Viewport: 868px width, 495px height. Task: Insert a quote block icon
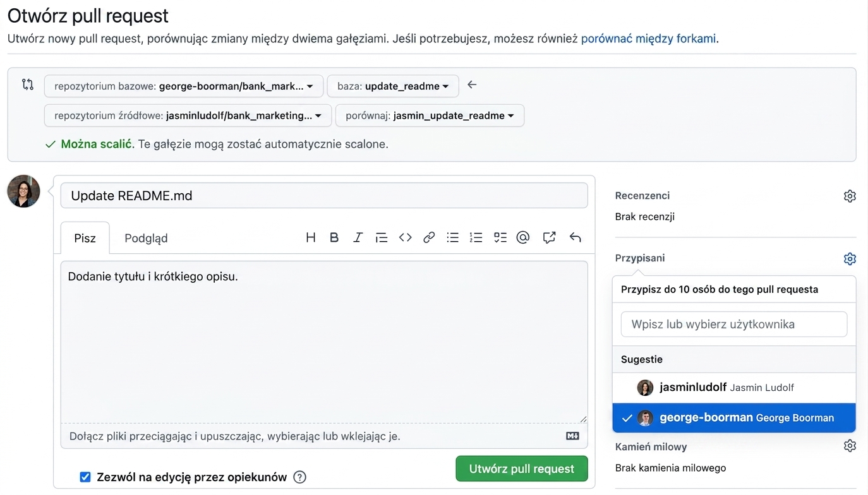coord(382,237)
